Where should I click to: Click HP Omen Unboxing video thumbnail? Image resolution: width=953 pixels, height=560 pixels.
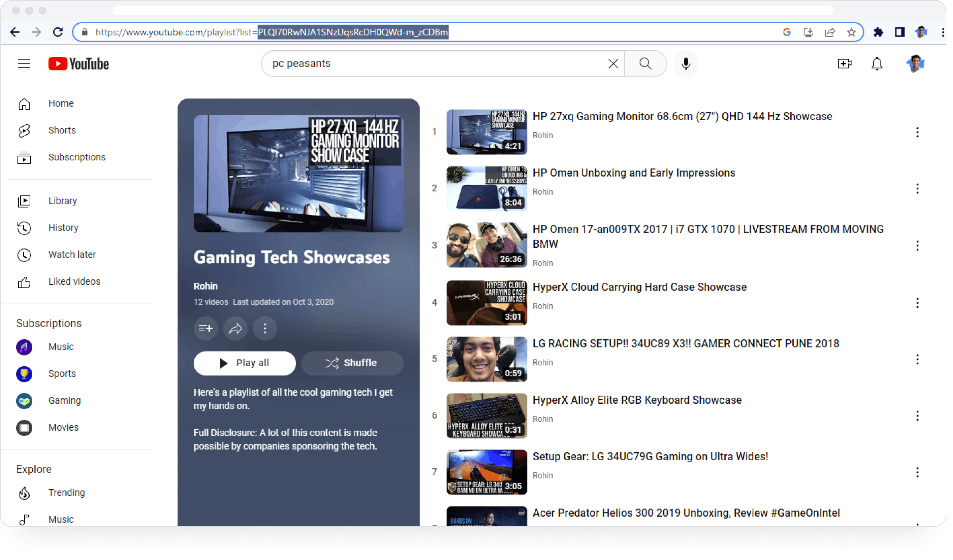tap(486, 188)
